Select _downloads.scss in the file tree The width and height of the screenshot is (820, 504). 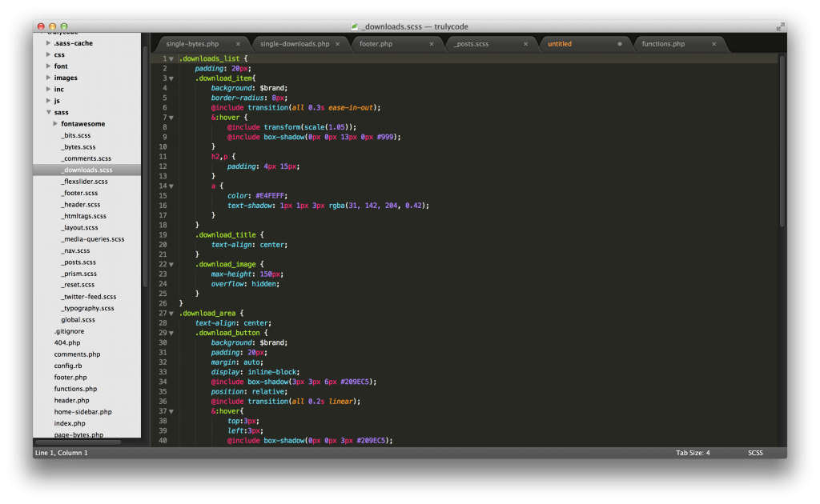86,170
